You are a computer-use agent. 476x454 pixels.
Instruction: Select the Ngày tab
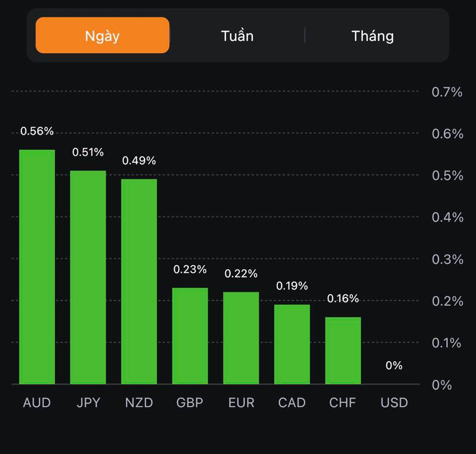[102, 36]
